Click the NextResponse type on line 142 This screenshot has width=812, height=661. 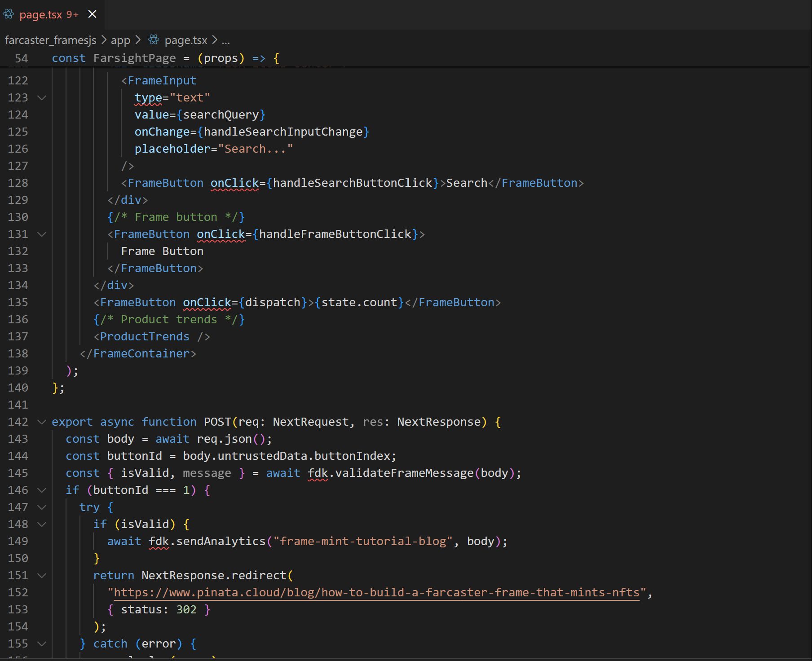click(x=439, y=422)
